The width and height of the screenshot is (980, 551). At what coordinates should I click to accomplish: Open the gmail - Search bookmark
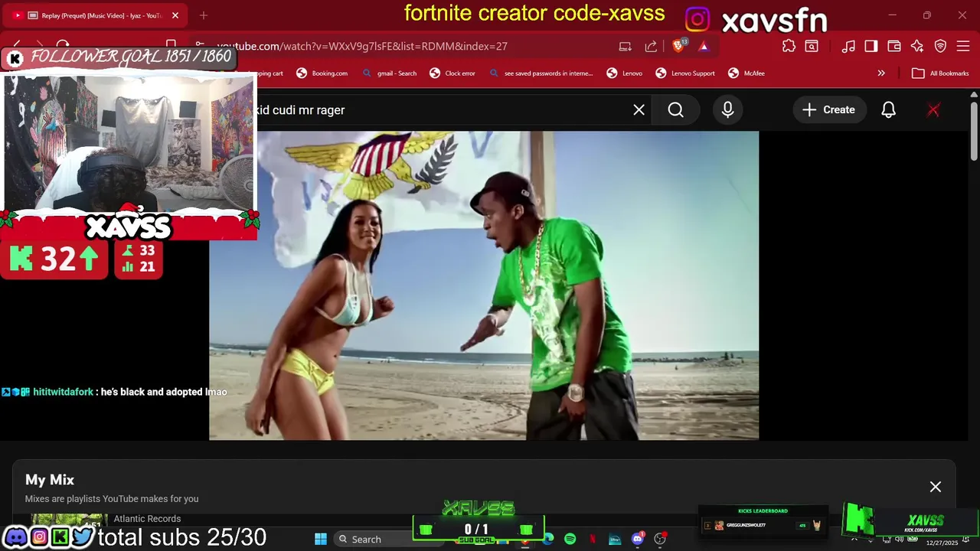coord(390,73)
